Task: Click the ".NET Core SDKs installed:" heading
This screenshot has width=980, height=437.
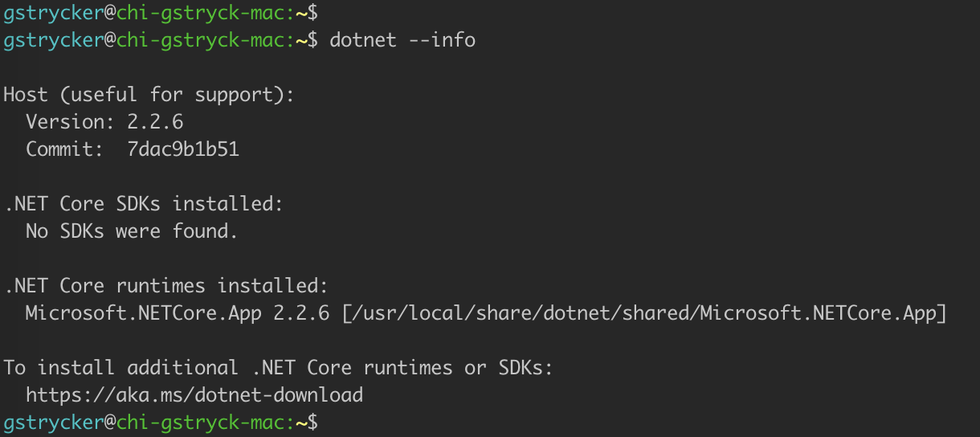Action: (x=144, y=204)
